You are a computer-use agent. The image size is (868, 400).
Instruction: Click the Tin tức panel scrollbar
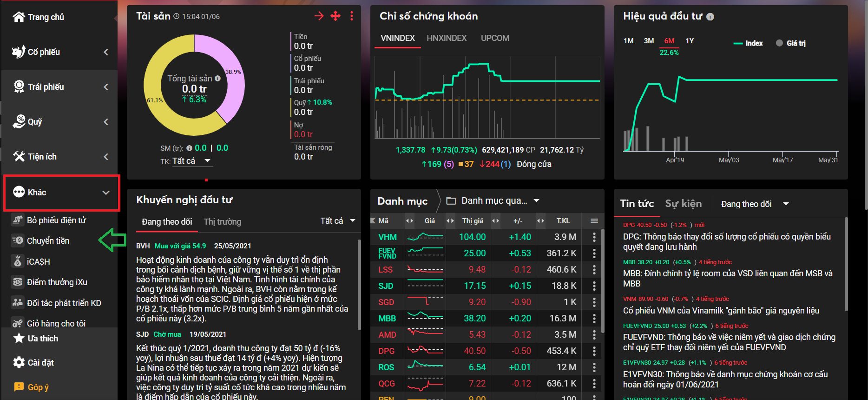(x=846, y=264)
